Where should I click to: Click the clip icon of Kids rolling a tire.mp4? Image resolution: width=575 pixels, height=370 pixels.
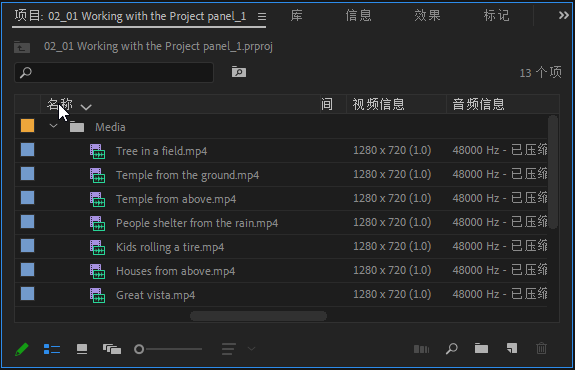pos(98,247)
